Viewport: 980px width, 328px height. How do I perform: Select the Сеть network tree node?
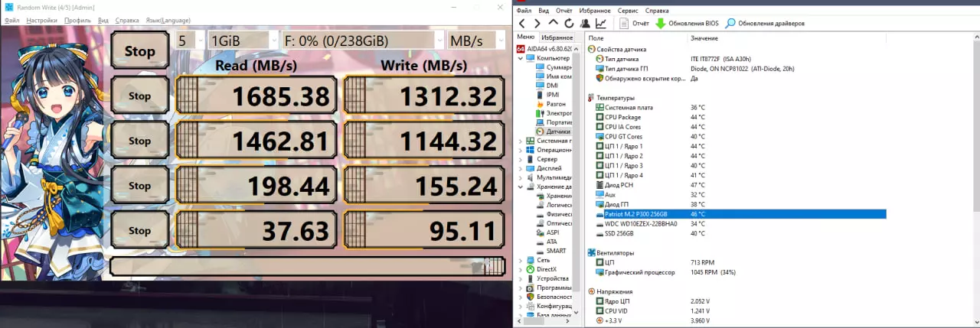538,260
